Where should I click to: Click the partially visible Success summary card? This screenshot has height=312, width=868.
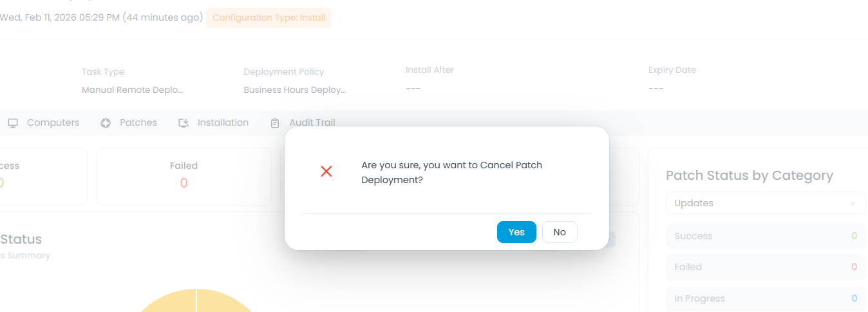coord(42,176)
